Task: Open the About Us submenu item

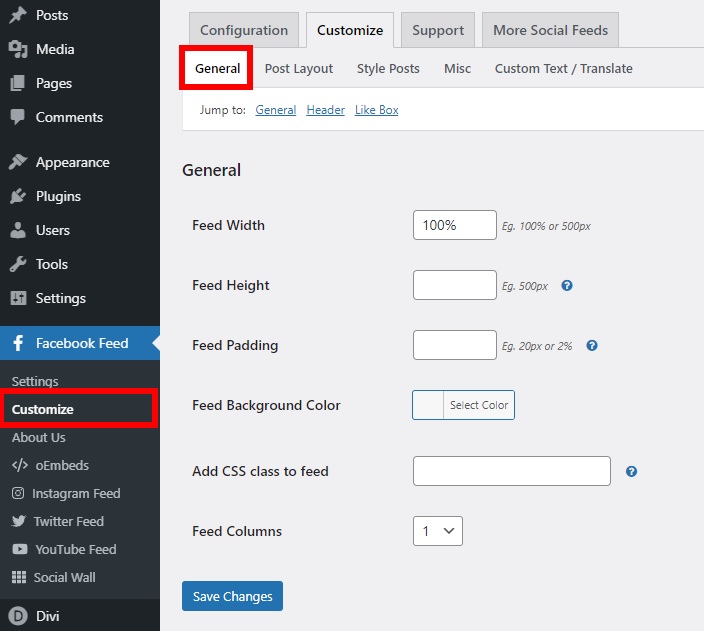Action: coord(39,437)
